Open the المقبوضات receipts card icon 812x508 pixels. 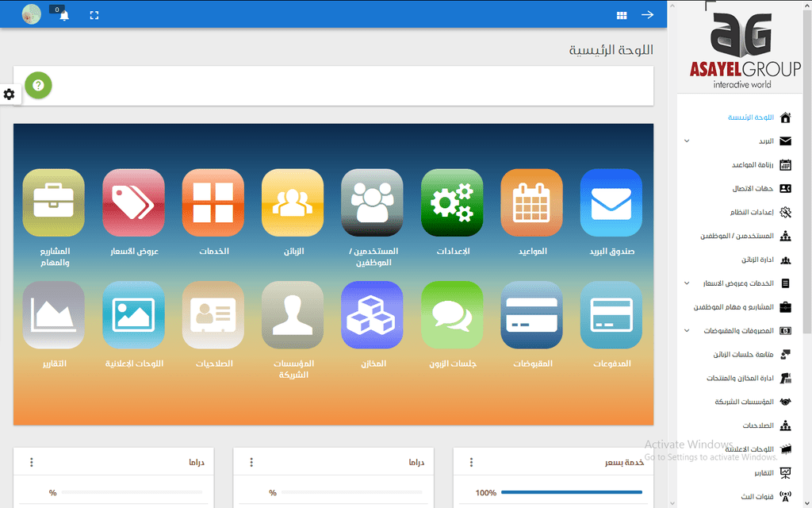click(x=531, y=315)
